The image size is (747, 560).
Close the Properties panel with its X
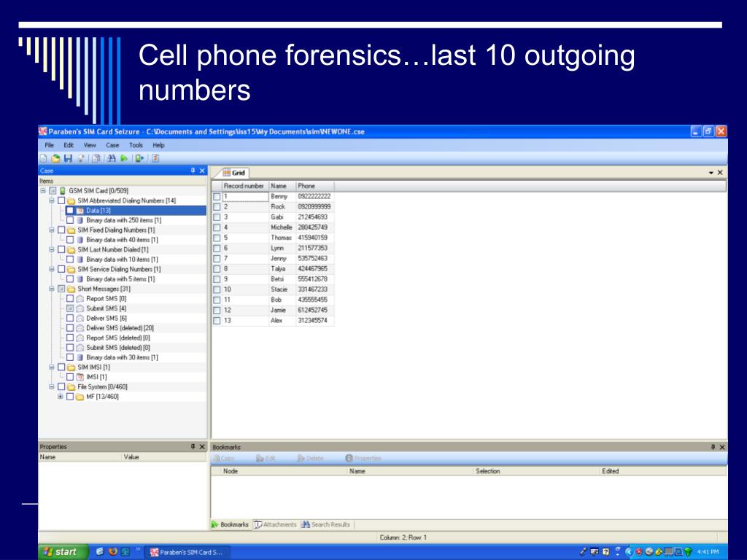click(202, 447)
